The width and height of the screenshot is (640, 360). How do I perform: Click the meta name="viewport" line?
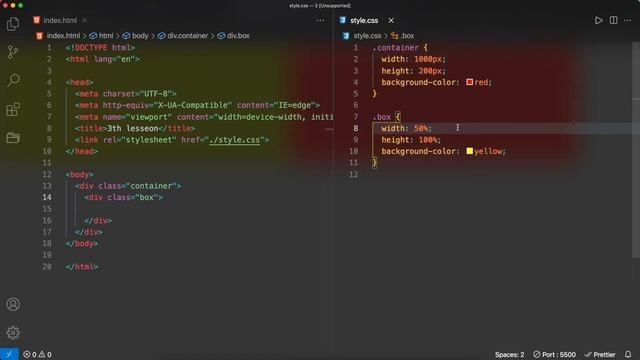[204, 117]
